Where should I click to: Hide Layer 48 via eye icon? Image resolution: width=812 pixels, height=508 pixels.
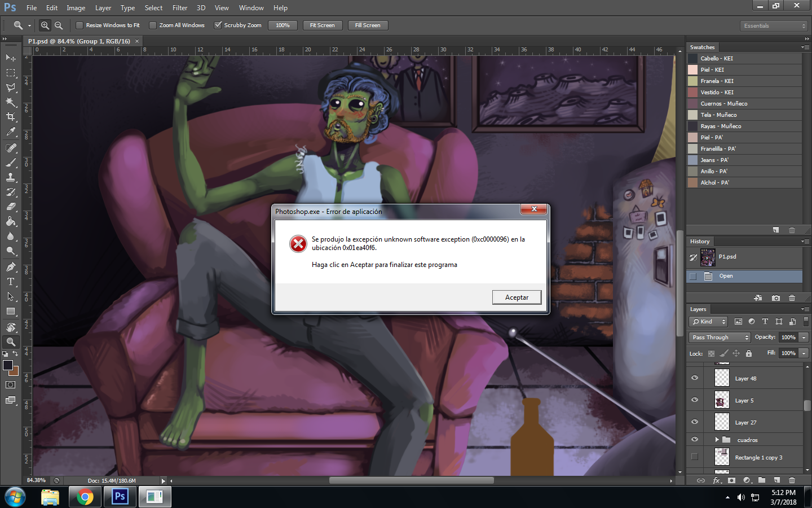695,378
